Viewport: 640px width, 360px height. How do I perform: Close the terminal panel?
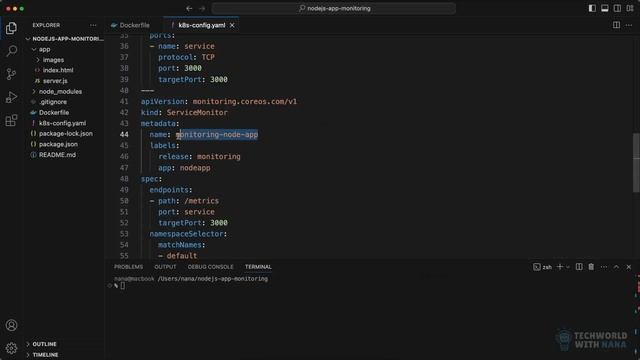(x=629, y=267)
